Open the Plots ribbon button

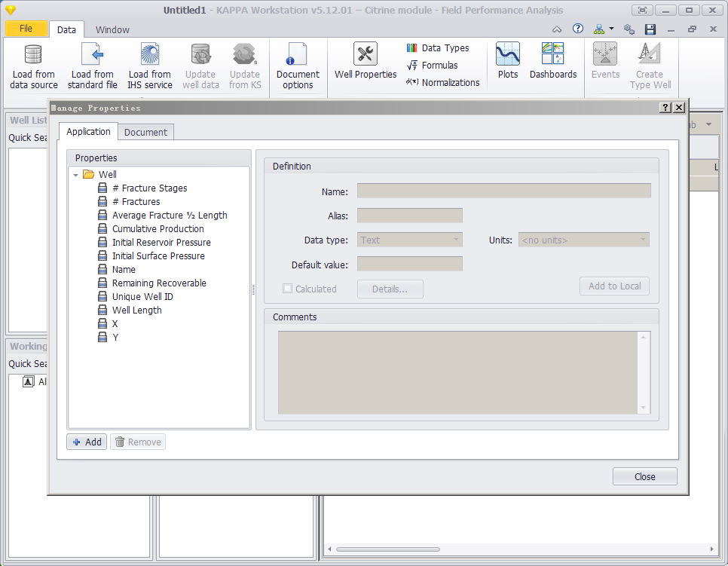[507, 61]
